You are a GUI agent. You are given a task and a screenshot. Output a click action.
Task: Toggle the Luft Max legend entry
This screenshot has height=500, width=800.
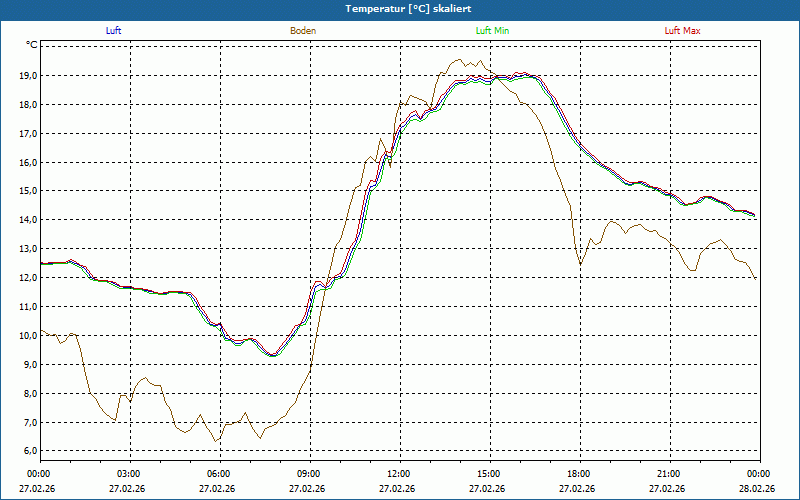[683, 31]
